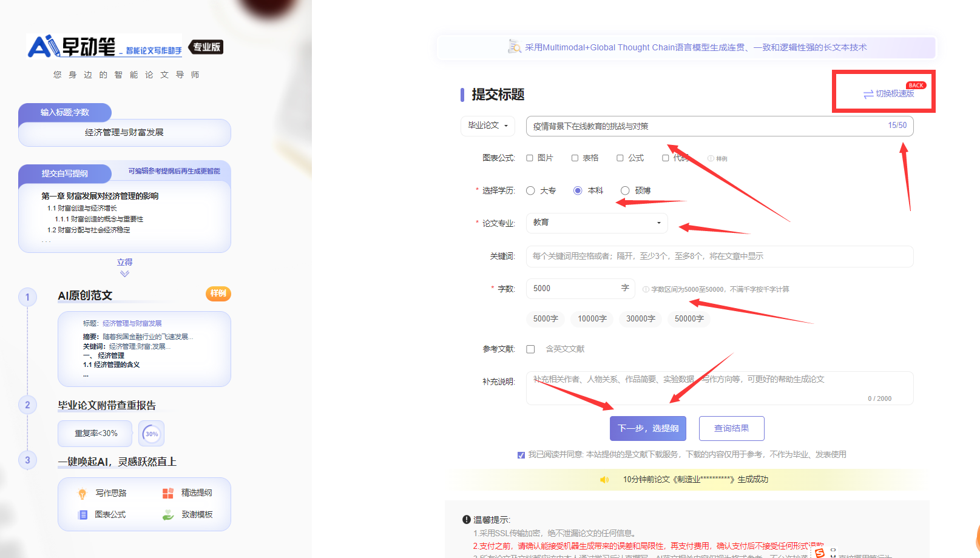This screenshot has height=558, width=980.
Task: Click the 10分钟前论文 生成成功 notice
Action: pyautogui.click(x=695, y=480)
